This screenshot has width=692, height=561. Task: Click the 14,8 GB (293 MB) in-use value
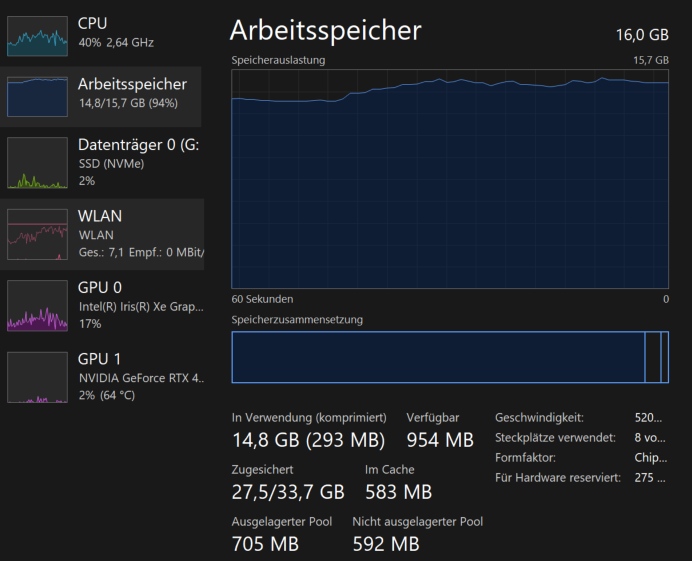(x=309, y=440)
